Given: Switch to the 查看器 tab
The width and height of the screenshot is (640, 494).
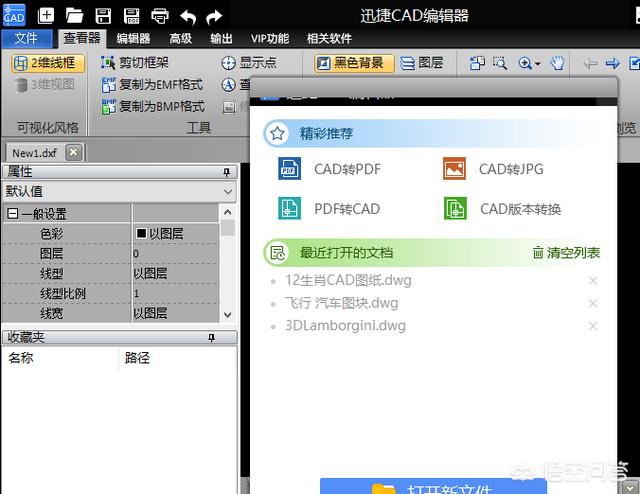Looking at the screenshot, I should (x=82, y=38).
